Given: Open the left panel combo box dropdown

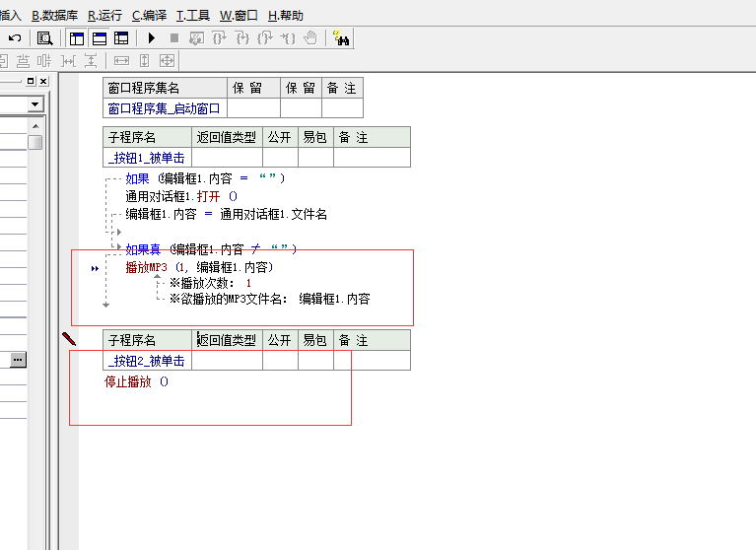Looking at the screenshot, I should click(34, 104).
